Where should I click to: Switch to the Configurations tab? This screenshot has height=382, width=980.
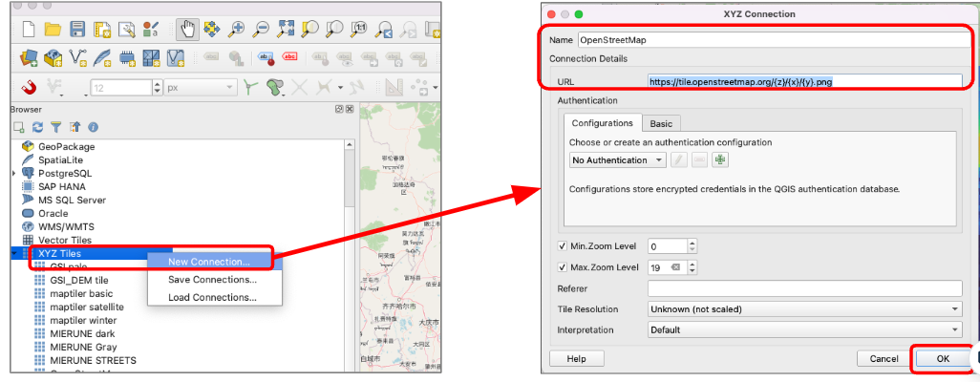tap(603, 123)
